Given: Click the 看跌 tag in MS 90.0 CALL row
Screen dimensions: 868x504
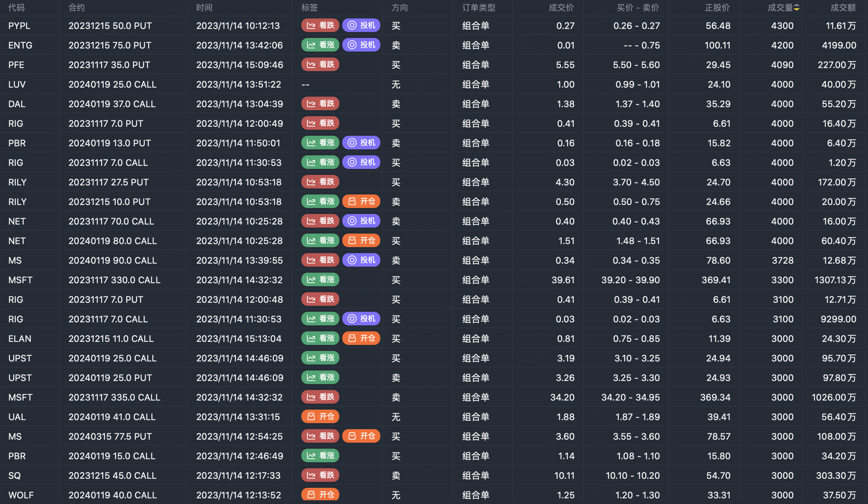Looking at the screenshot, I should [x=320, y=260].
